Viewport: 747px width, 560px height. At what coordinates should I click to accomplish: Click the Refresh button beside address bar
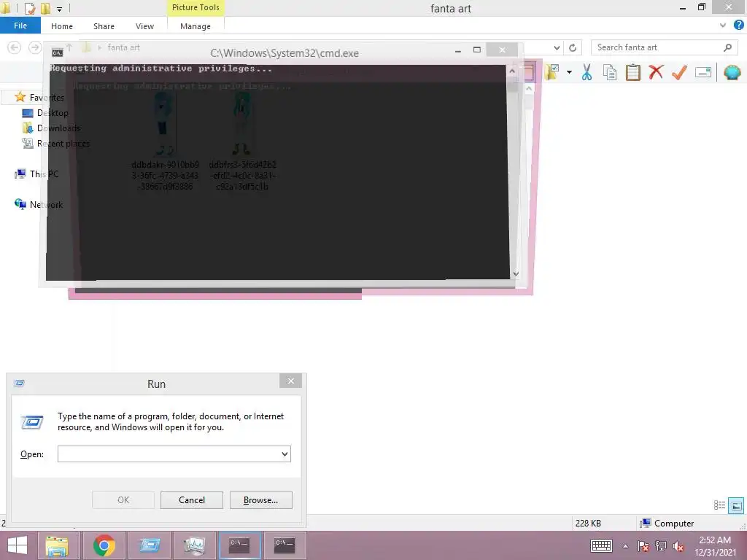(x=573, y=47)
